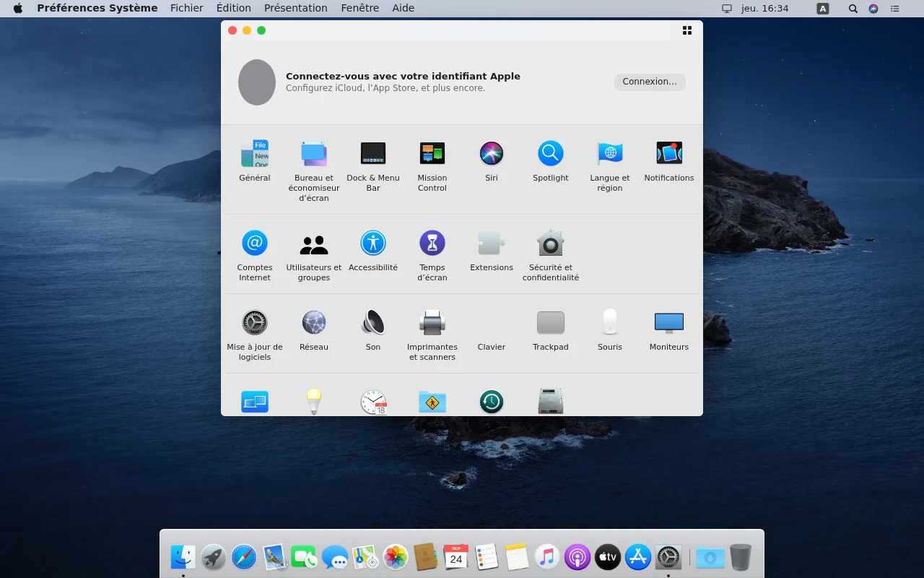
Task: Click the gray Apple ID avatar
Action: click(257, 82)
